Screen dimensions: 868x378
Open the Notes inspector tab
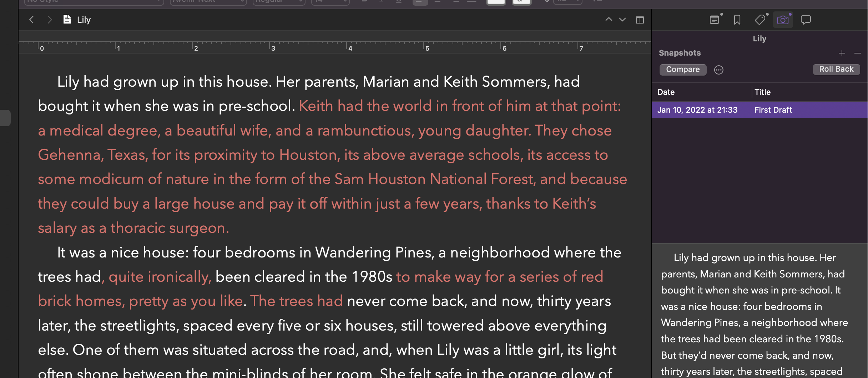coord(715,20)
